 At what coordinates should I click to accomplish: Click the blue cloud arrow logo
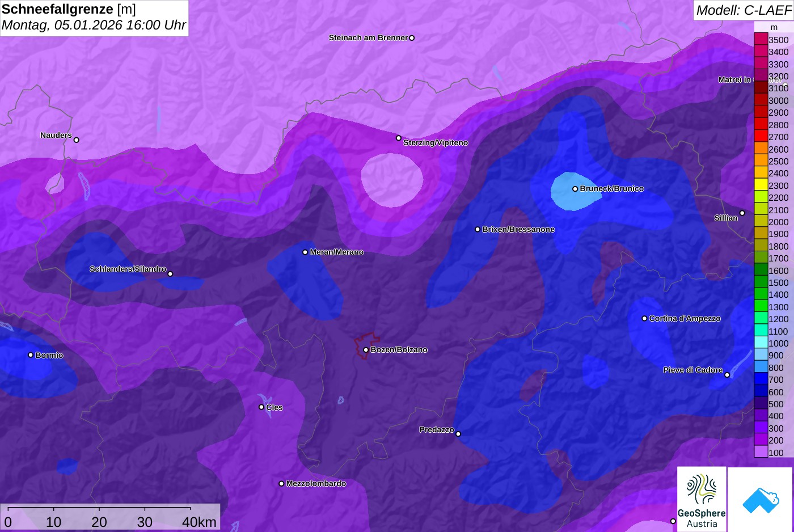click(760, 499)
